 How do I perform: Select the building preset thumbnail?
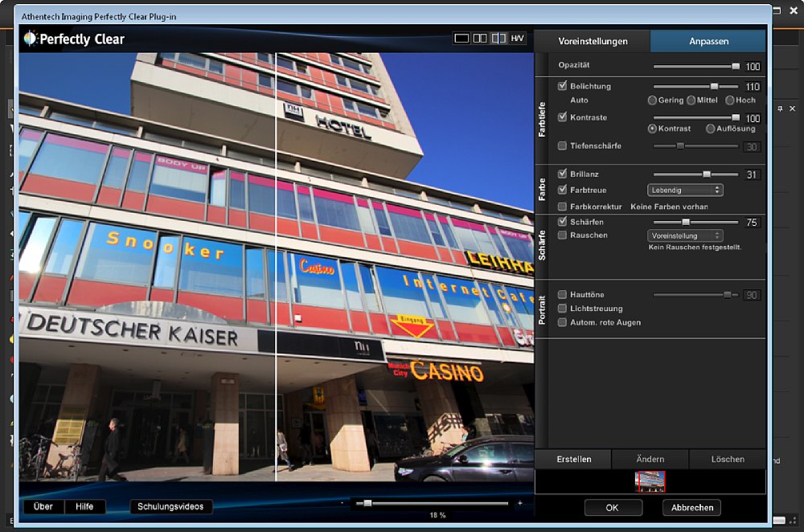click(x=650, y=481)
